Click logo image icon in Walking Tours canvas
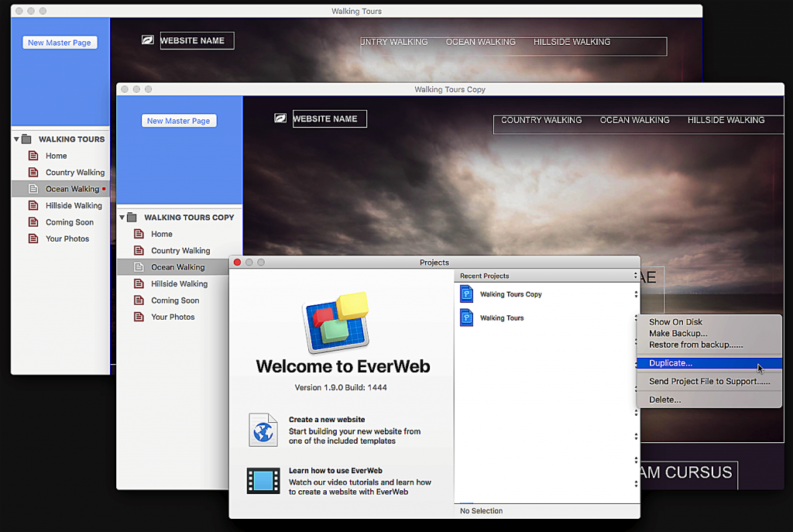The height and width of the screenshot is (532, 793). (148, 39)
